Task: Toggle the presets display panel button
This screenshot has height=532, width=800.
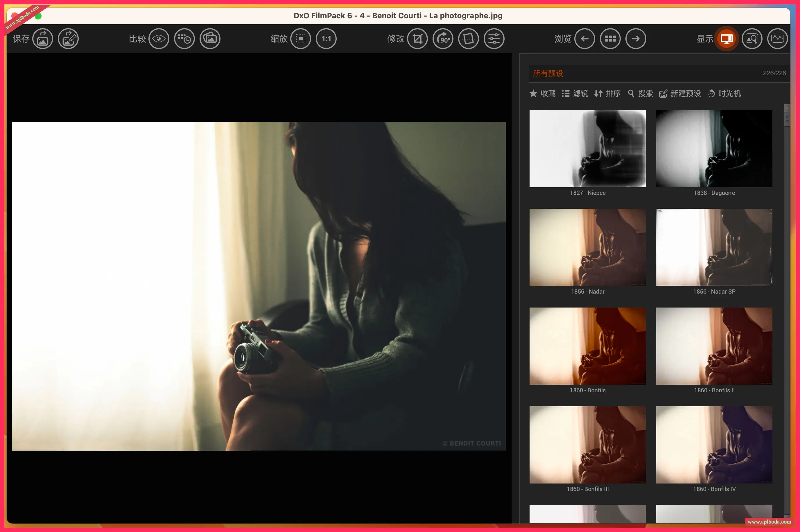Action: coord(726,39)
